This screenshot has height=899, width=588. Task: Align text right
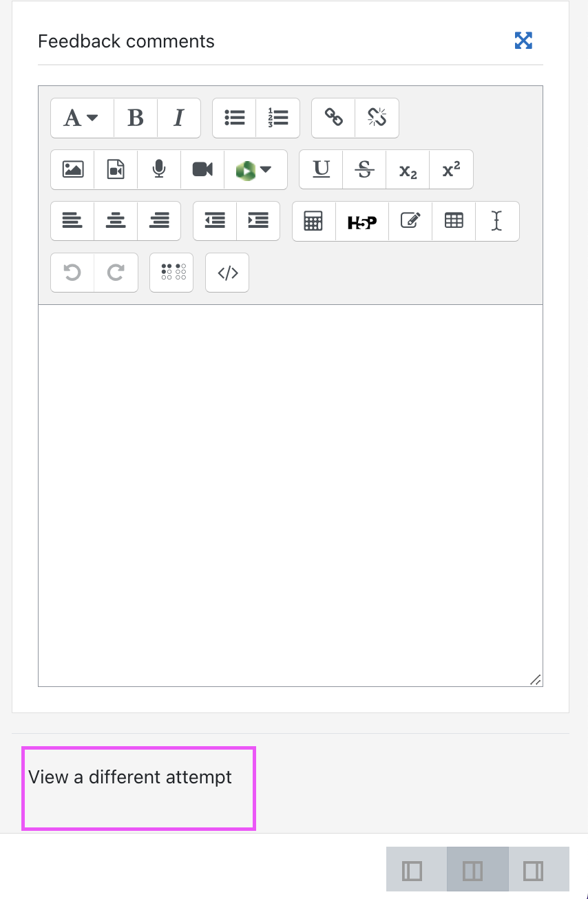[159, 221]
